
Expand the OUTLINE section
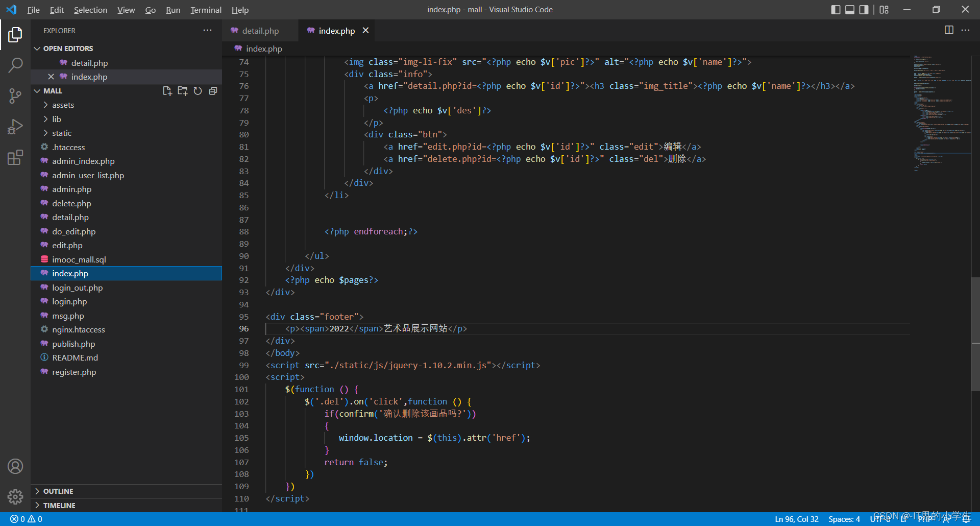point(126,491)
